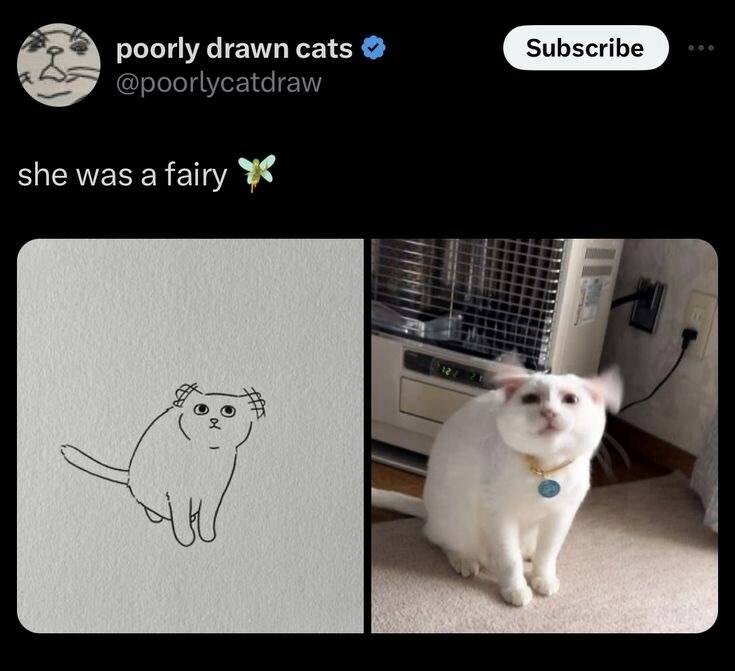Open the white cat photo
The image size is (735, 671).
pyautogui.click(x=544, y=435)
